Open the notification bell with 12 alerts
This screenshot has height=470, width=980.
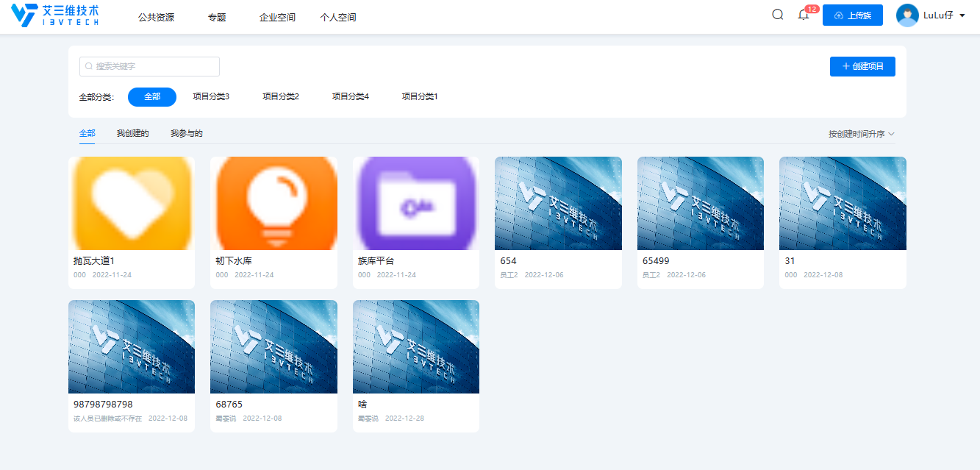[x=803, y=15]
